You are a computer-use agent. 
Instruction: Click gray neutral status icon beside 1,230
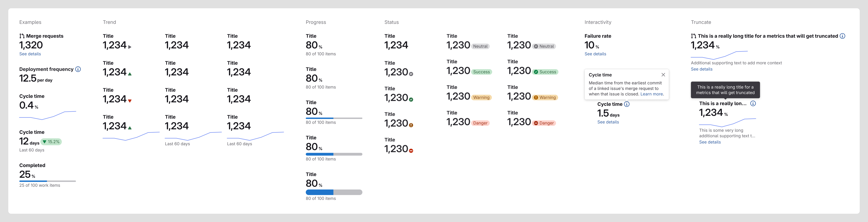(x=411, y=74)
